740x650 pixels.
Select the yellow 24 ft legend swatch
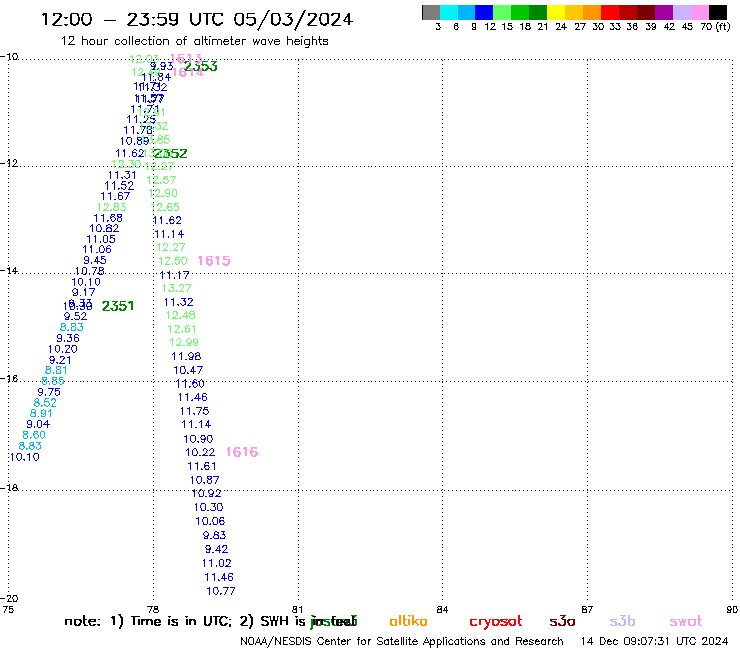point(556,12)
